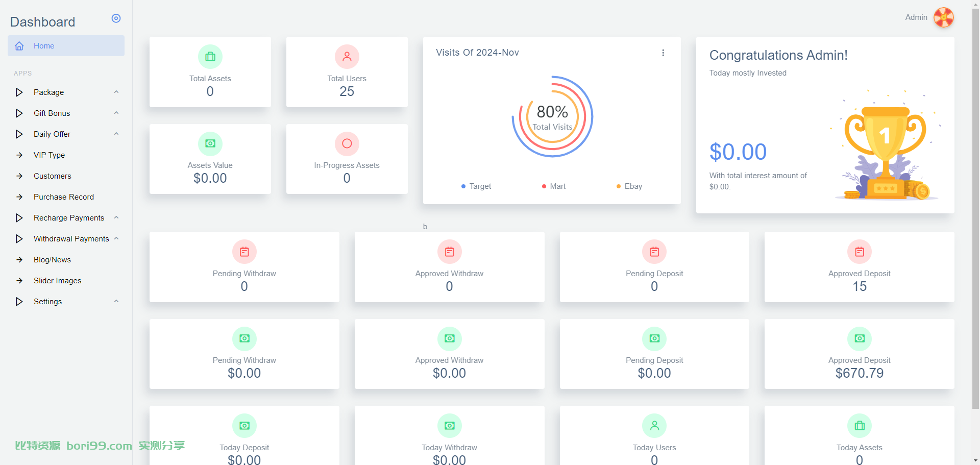Click the Approved Deposit calendar icon
Screen dimensions: 980x465
860,252
